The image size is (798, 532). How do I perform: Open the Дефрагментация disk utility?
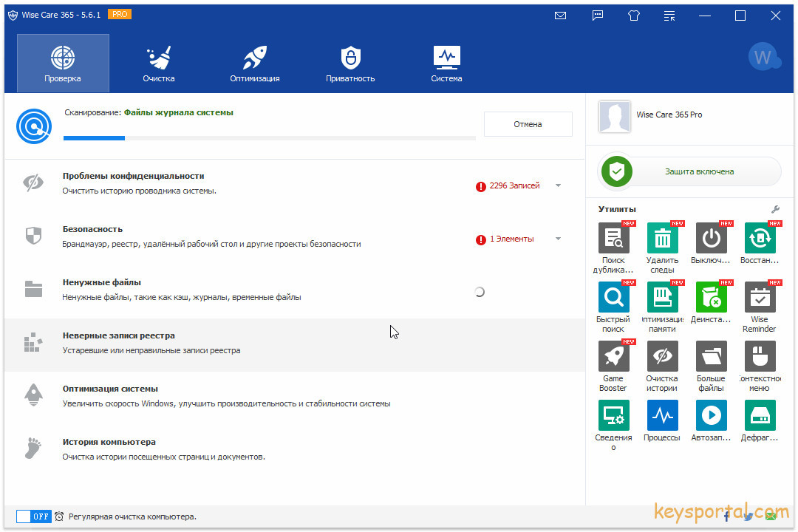(x=760, y=415)
